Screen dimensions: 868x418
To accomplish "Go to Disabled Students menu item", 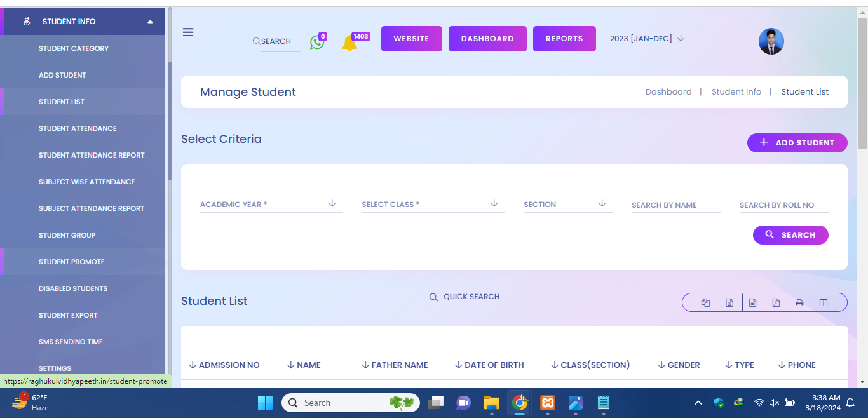I will pos(73,288).
